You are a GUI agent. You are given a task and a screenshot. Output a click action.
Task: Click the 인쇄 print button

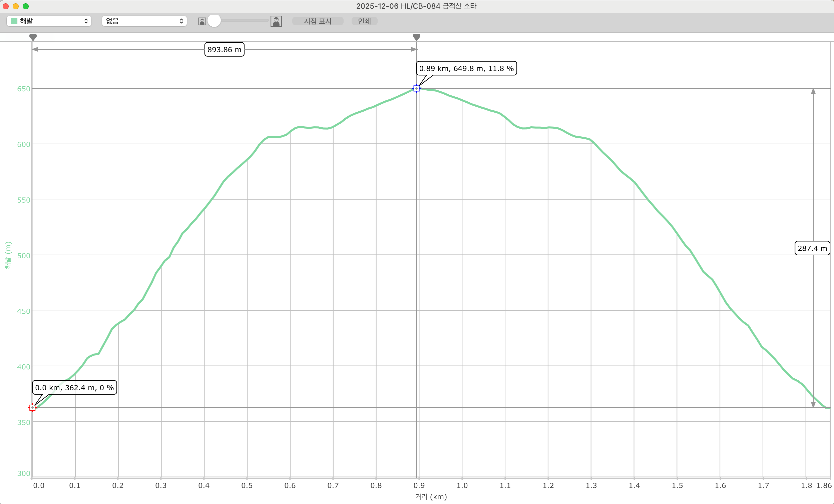(x=364, y=21)
